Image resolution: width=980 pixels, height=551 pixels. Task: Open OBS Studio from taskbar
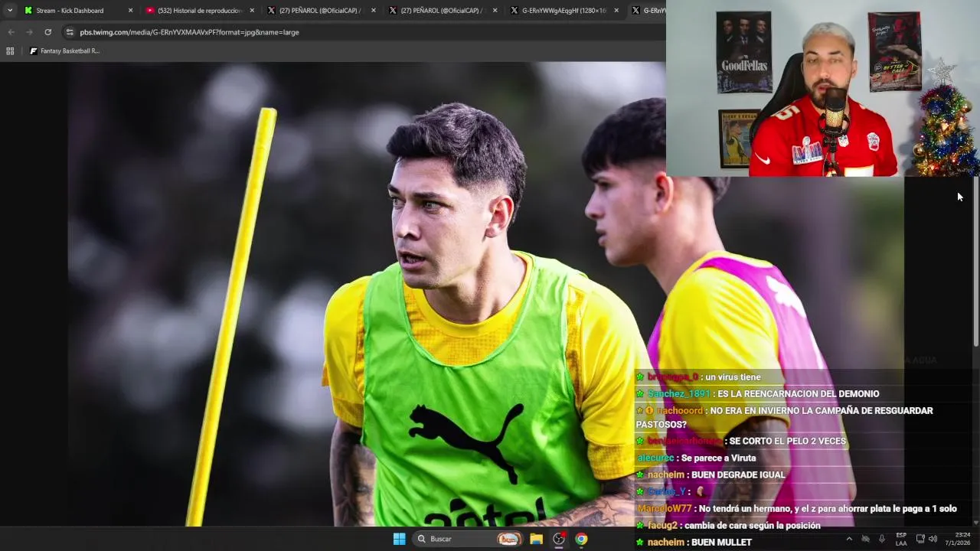click(x=559, y=539)
